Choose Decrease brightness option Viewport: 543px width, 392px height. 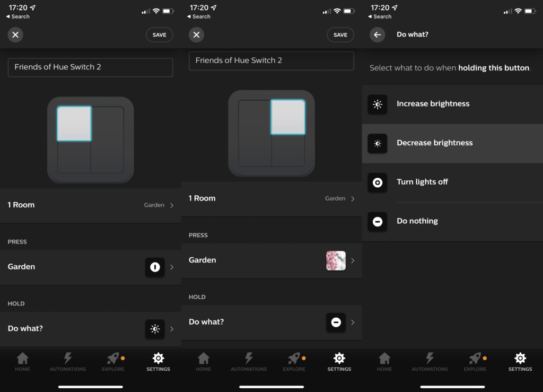point(452,143)
